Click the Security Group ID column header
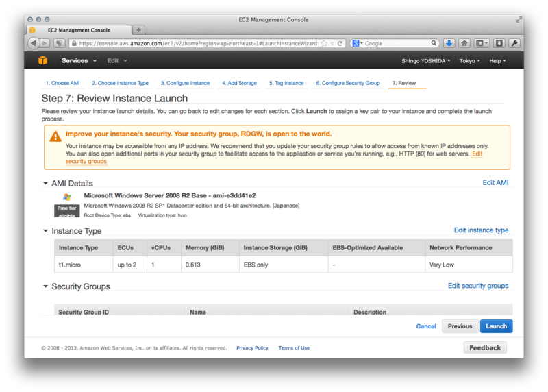548x392 pixels. (x=119, y=311)
